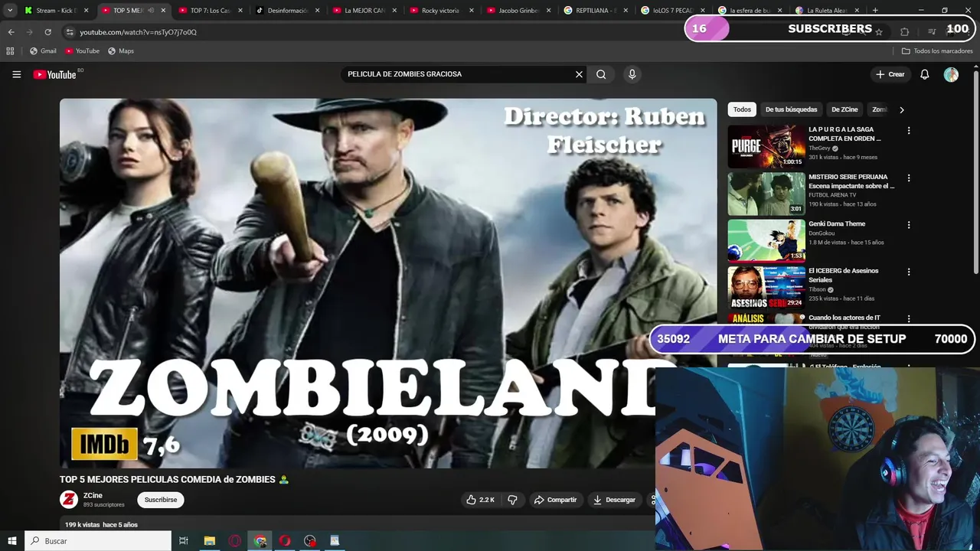Reload the page with the refresh icon
This screenshot has height=551, width=980.
pos(47,32)
